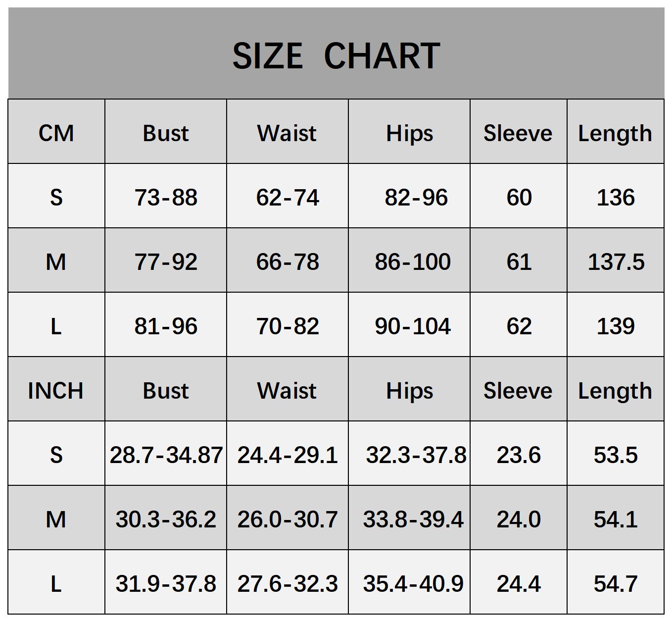This screenshot has height=622, width=672.
Task: Click the L hips value 90-104
Action: pos(413,326)
